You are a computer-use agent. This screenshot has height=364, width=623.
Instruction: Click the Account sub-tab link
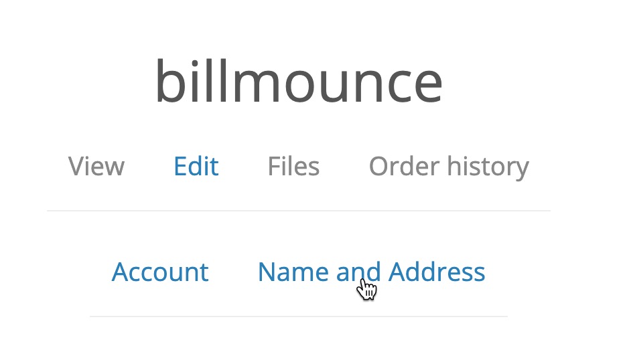[x=160, y=272]
